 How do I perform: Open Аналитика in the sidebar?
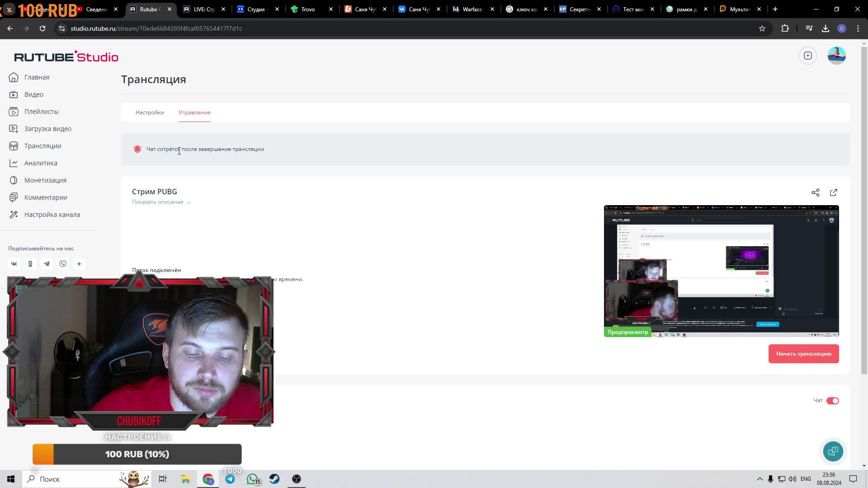pos(41,163)
